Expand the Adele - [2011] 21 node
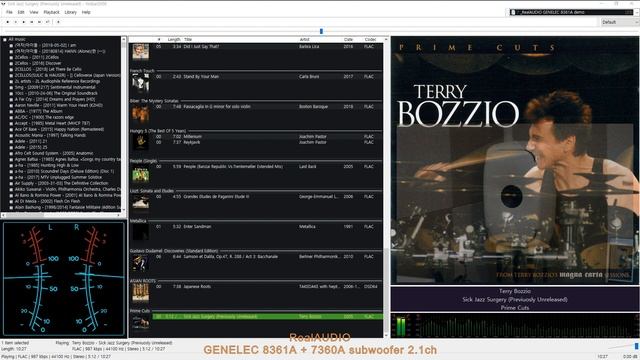 click(x=11, y=141)
